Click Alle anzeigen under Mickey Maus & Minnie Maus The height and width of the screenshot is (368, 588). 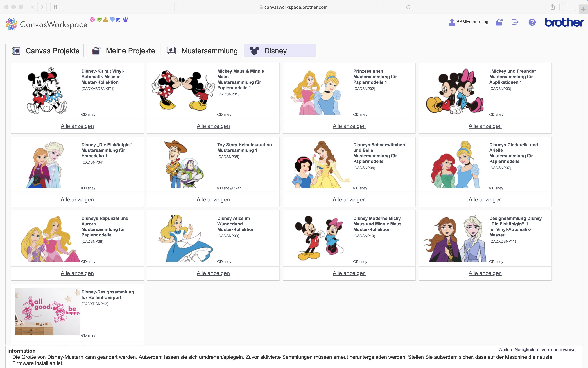coord(213,126)
